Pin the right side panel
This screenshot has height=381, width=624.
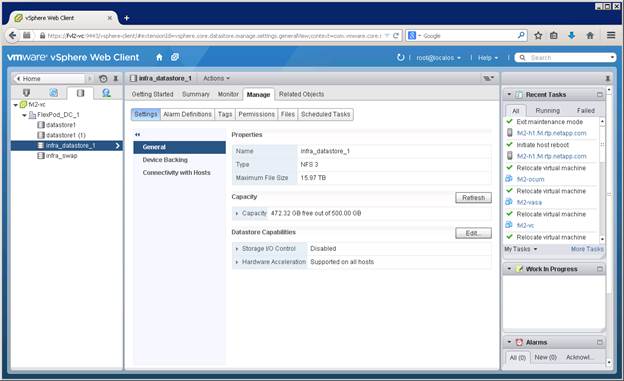tap(608, 78)
